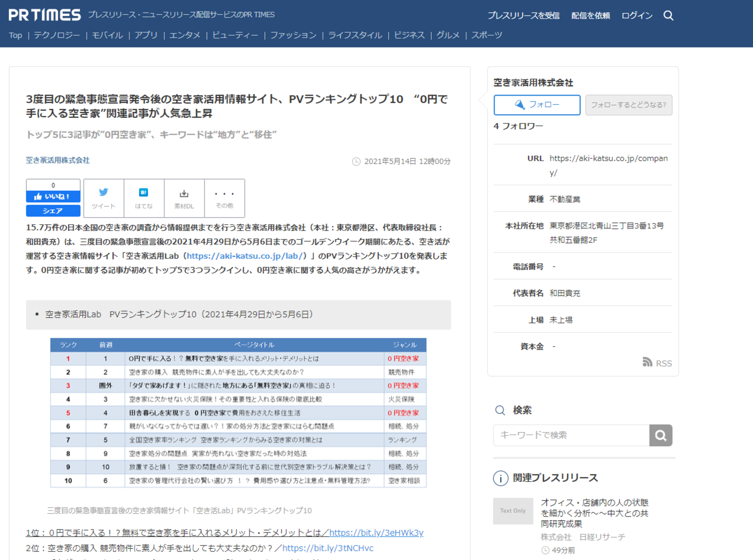Click the 49分前 time label
Image resolution: width=753 pixels, height=560 pixels.
[x=563, y=550]
